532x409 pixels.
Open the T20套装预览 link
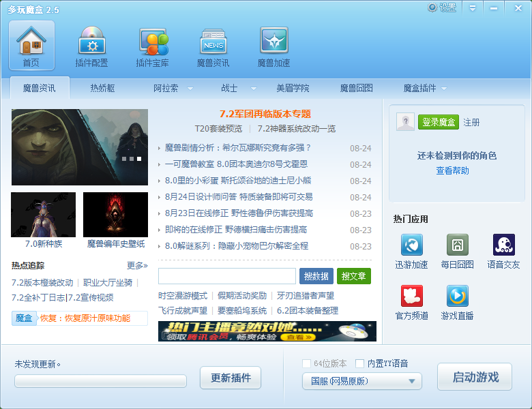218,129
